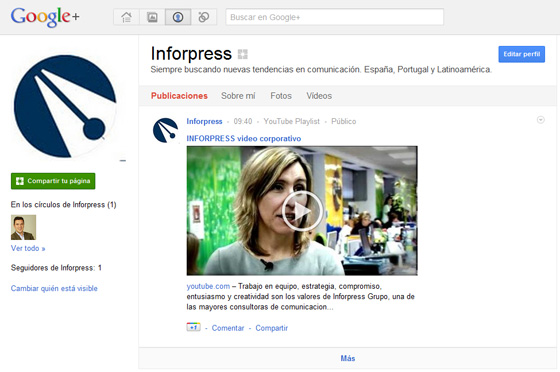Click the Google+ logo

click(45, 17)
